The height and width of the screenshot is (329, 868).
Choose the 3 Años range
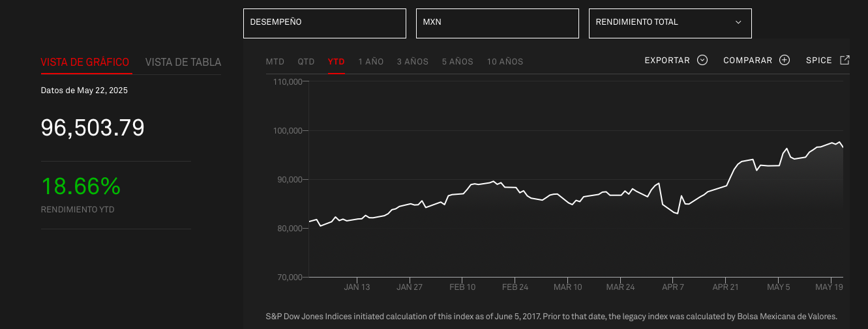point(413,62)
